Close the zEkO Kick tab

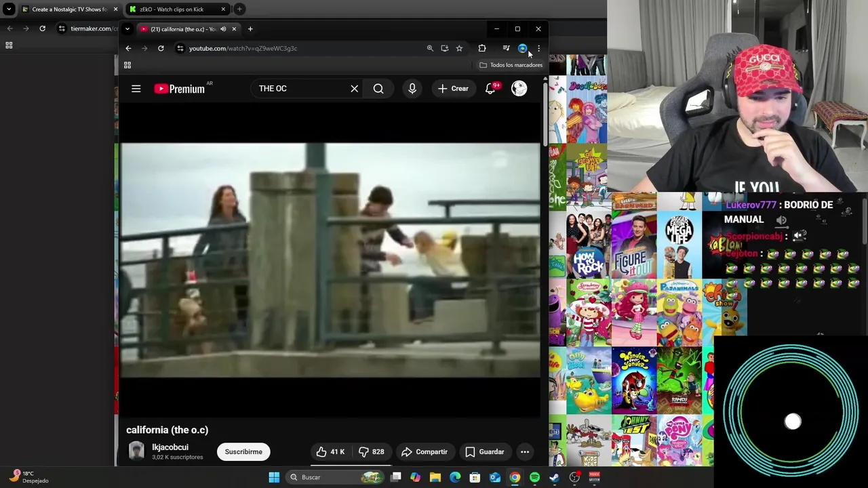(223, 9)
